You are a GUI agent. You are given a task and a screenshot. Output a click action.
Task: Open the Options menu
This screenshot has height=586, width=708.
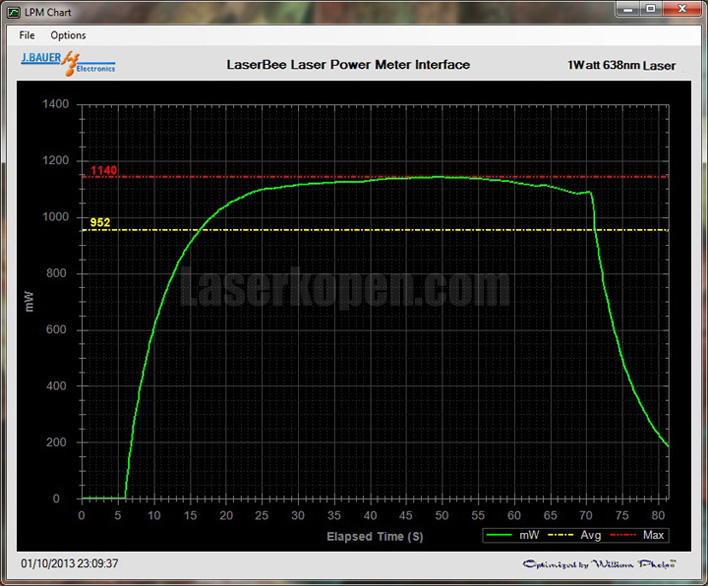[69, 35]
